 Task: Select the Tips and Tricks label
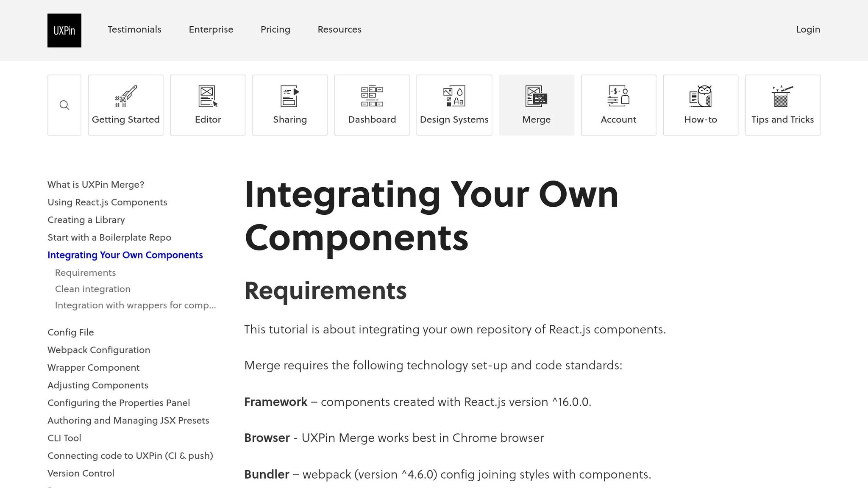pyautogui.click(x=783, y=119)
